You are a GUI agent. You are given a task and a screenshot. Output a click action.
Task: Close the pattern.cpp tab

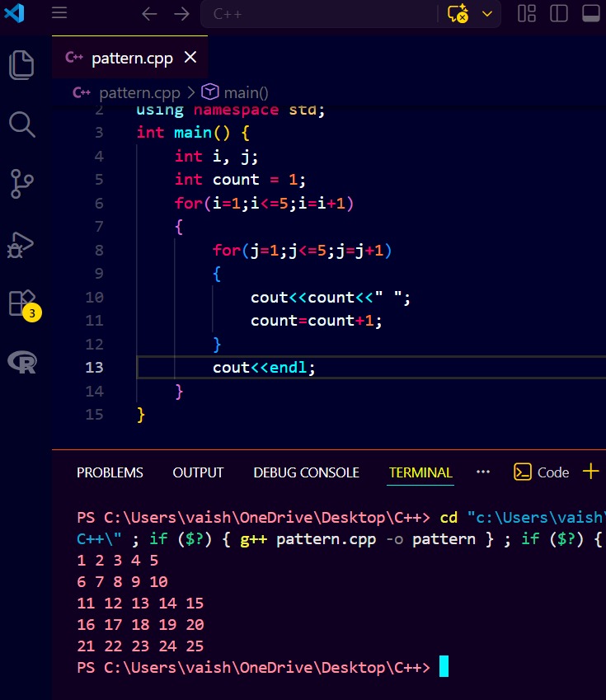pyautogui.click(x=190, y=57)
